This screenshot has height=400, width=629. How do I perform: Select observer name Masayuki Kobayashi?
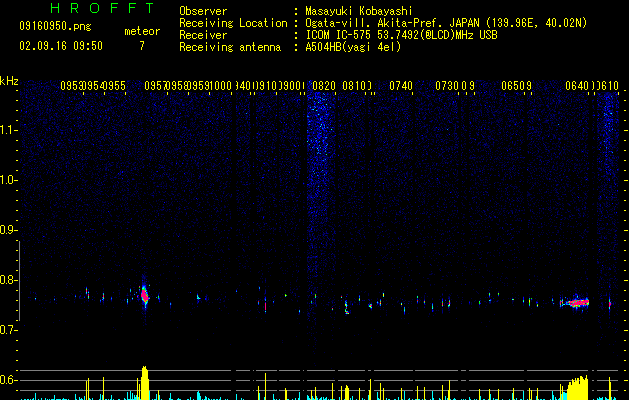359,11
